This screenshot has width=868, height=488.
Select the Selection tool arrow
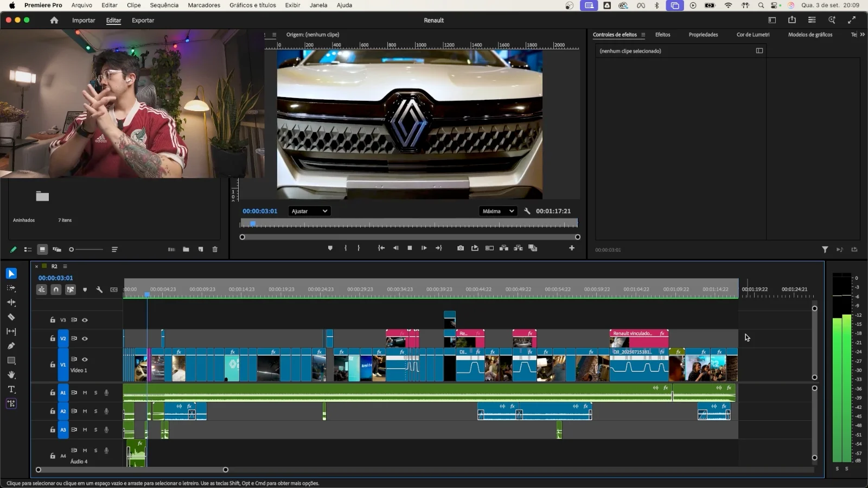tap(11, 273)
